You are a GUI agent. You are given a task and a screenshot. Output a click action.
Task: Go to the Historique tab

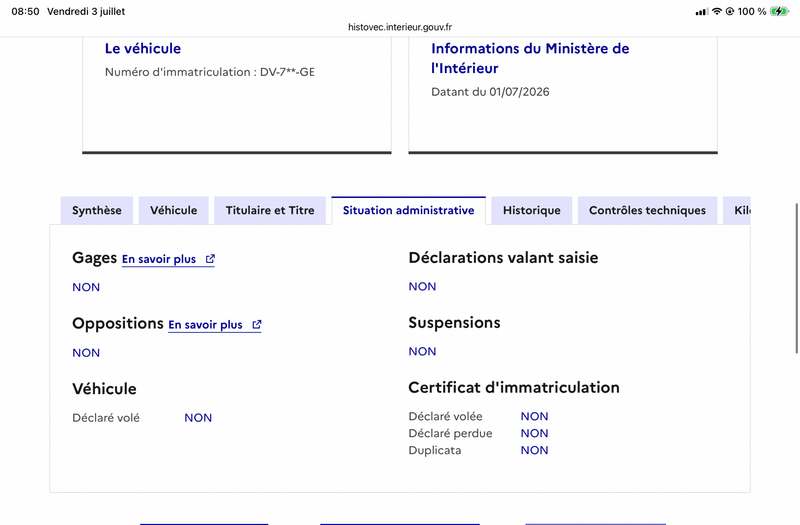(532, 210)
